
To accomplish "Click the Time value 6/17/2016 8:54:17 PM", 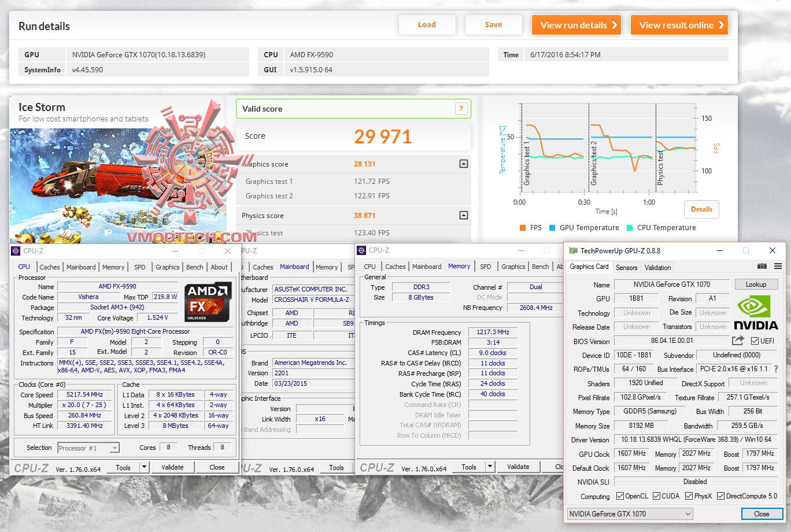I will pos(565,55).
